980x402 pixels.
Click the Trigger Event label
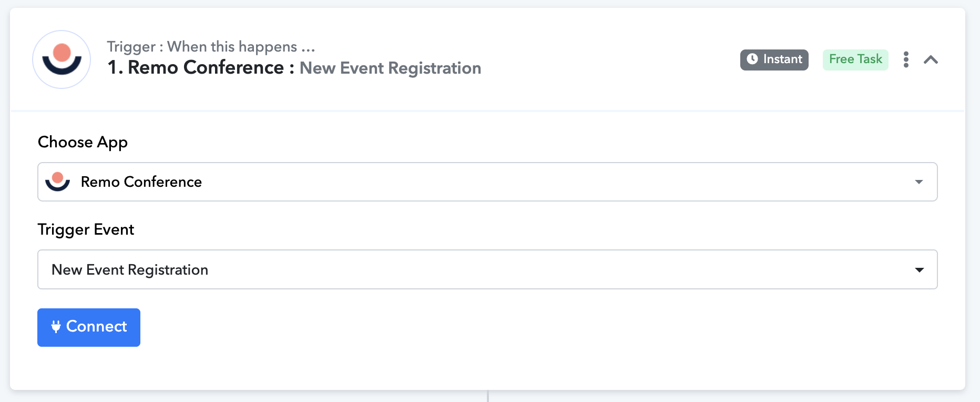click(x=86, y=229)
